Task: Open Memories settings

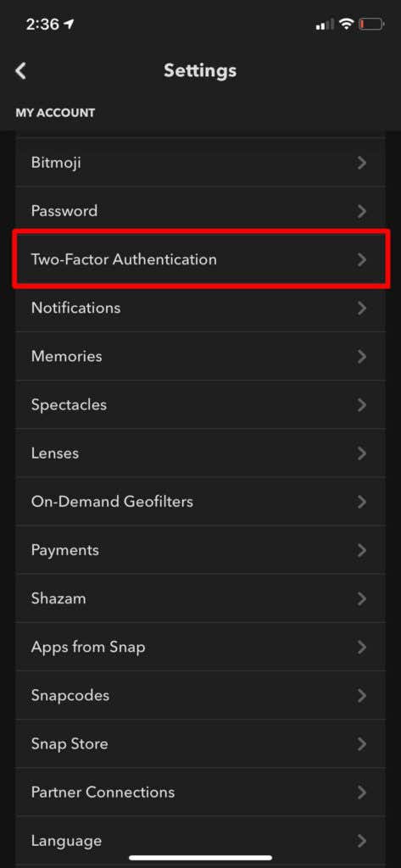Action: [200, 356]
